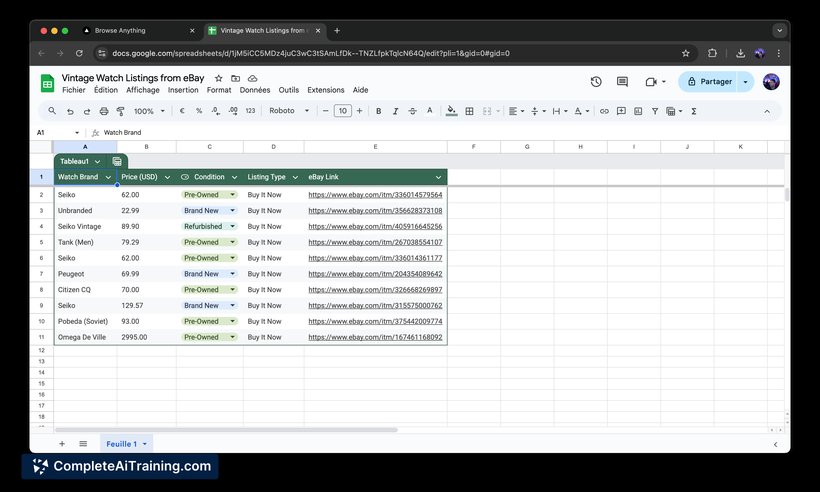Format cells as currency (euro)
Screen dimensions: 820x492
[x=182, y=111]
